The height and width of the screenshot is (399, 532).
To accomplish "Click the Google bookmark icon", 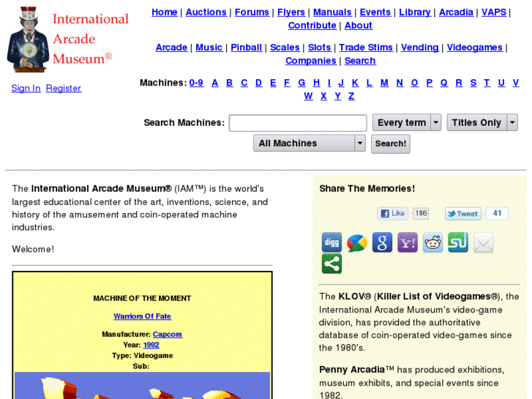I will pyautogui.click(x=382, y=242).
